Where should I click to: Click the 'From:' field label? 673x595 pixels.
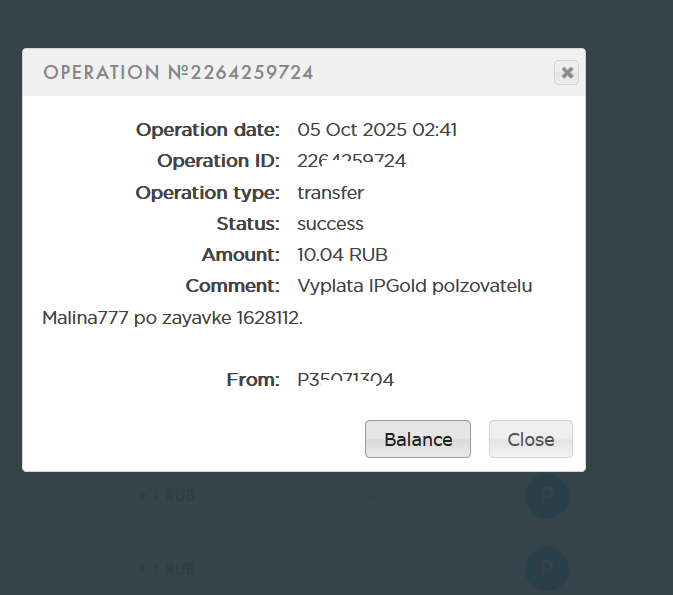click(253, 379)
